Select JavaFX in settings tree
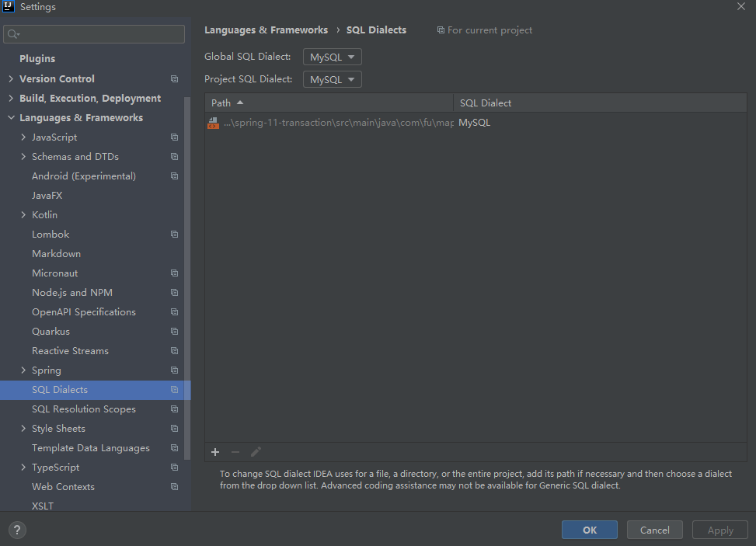 [x=47, y=195]
